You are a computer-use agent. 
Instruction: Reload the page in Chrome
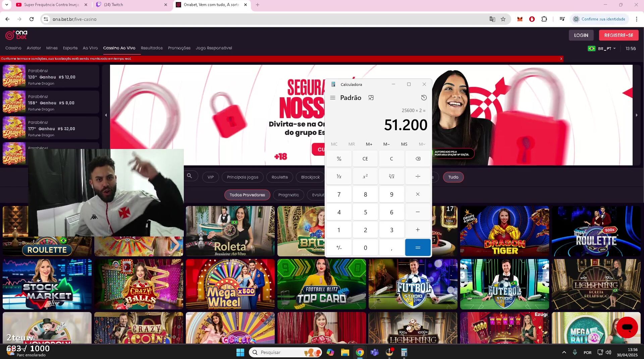click(x=32, y=19)
